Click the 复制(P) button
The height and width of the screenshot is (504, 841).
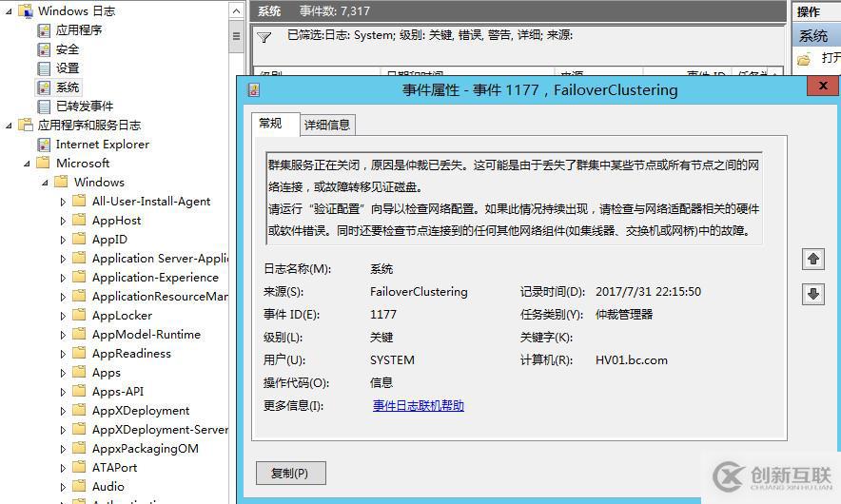(290, 473)
